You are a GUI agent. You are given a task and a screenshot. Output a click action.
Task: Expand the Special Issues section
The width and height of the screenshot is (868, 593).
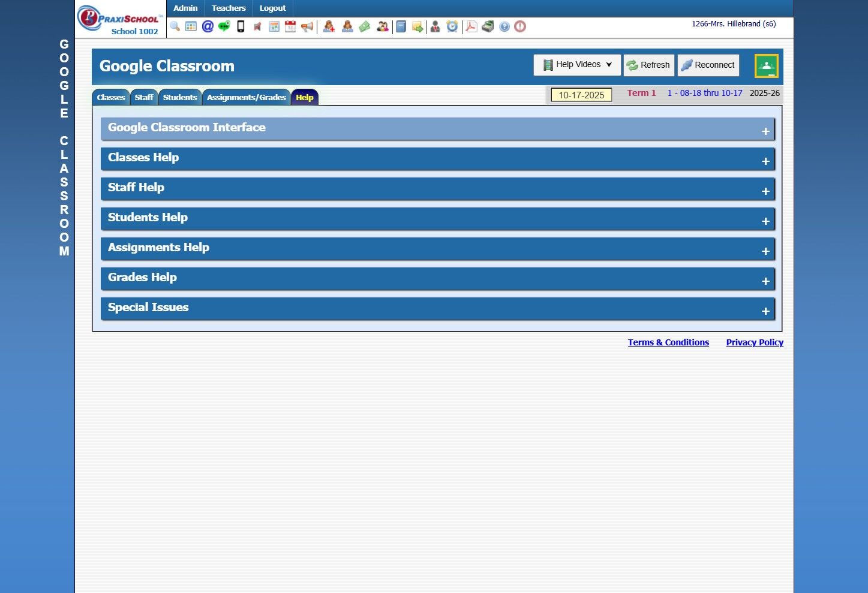coord(438,309)
